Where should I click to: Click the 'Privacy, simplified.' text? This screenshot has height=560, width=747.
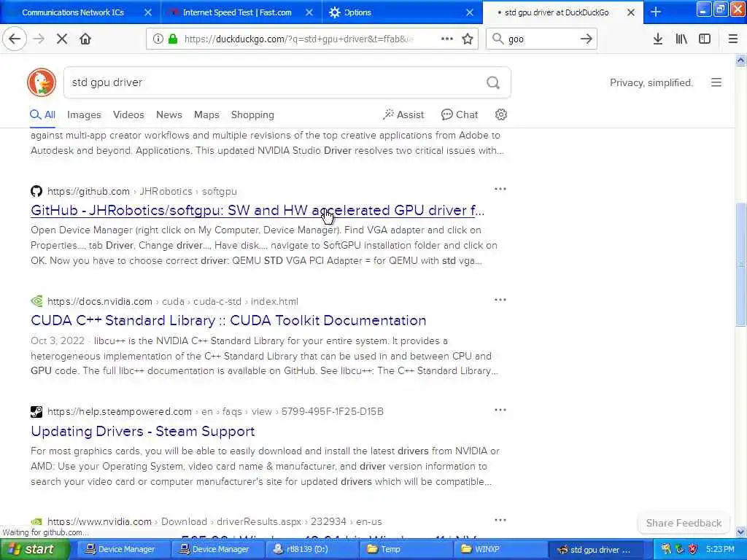(x=651, y=83)
